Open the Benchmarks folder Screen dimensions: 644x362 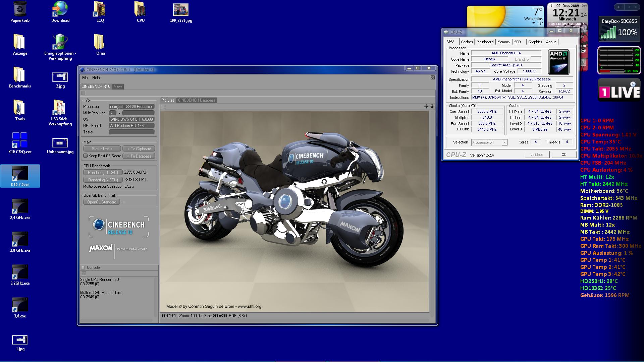pyautogui.click(x=20, y=77)
